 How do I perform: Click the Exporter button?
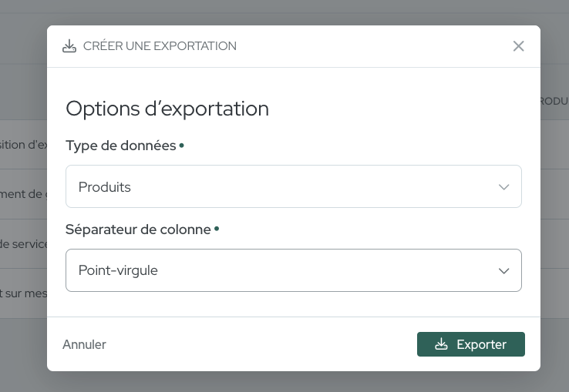click(470, 344)
